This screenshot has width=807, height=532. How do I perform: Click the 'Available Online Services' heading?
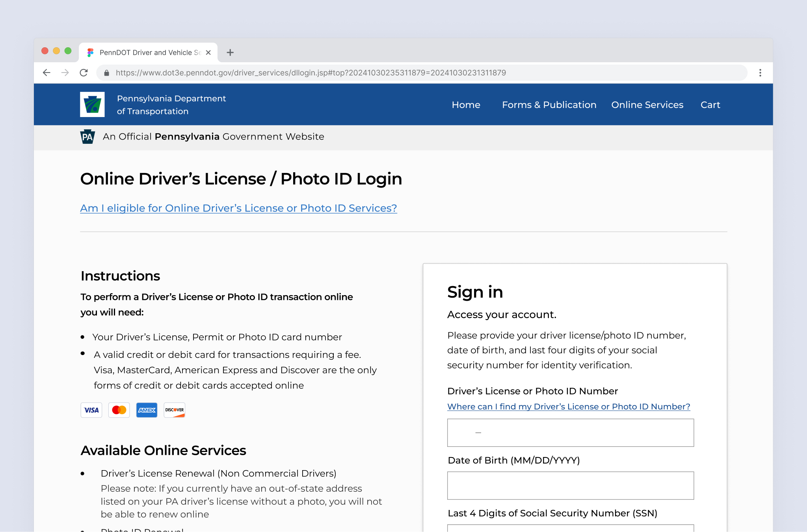(163, 450)
